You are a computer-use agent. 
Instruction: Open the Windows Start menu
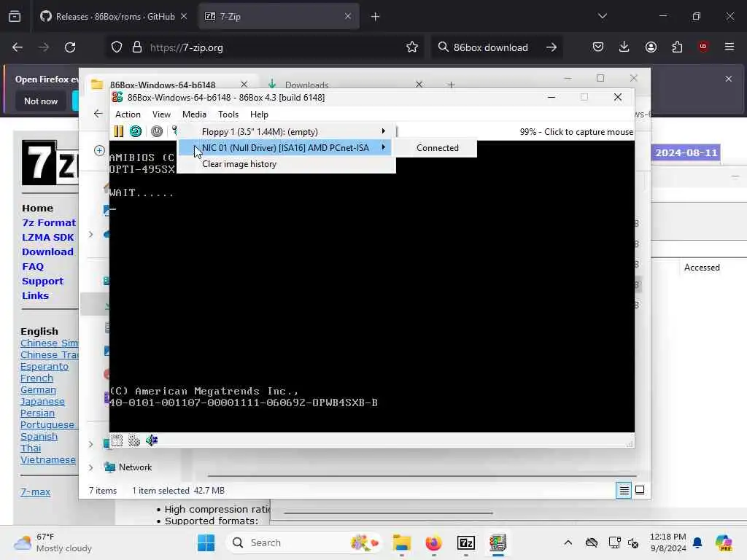206,542
